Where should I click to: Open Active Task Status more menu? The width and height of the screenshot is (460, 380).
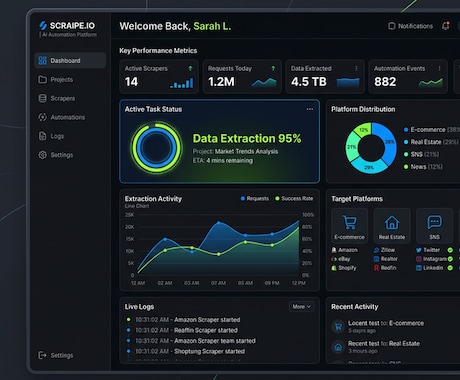(310, 109)
